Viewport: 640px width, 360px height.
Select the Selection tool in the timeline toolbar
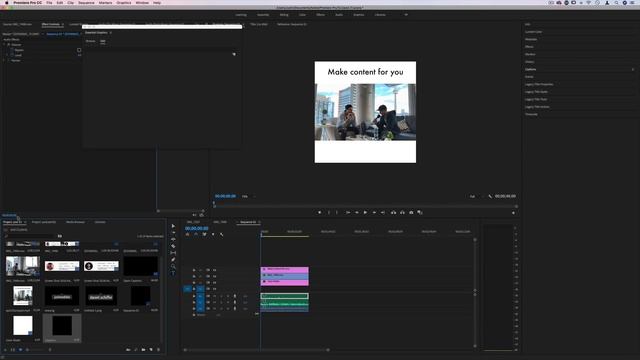[173, 226]
